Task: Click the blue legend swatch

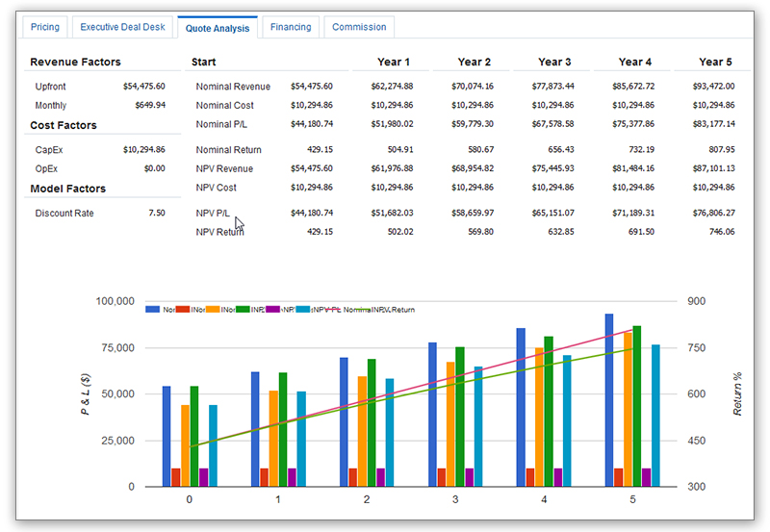Action: point(153,310)
